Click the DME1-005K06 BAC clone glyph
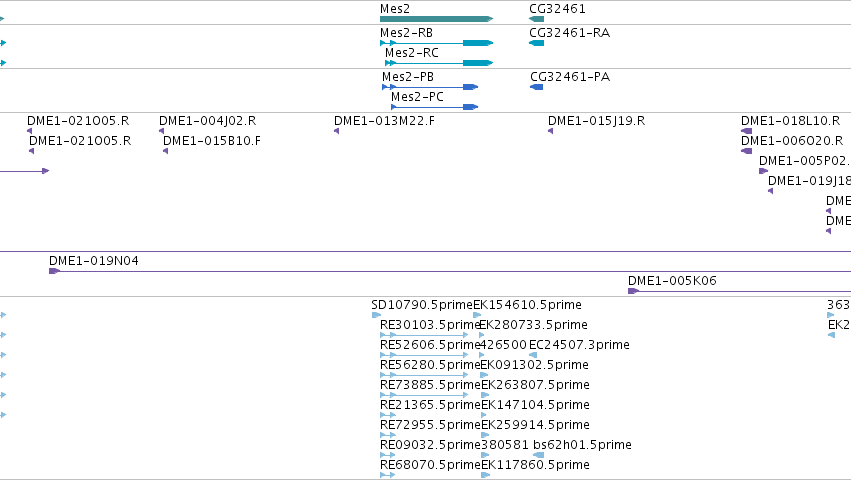Viewport: 851px width, 480px height. [x=739, y=291]
